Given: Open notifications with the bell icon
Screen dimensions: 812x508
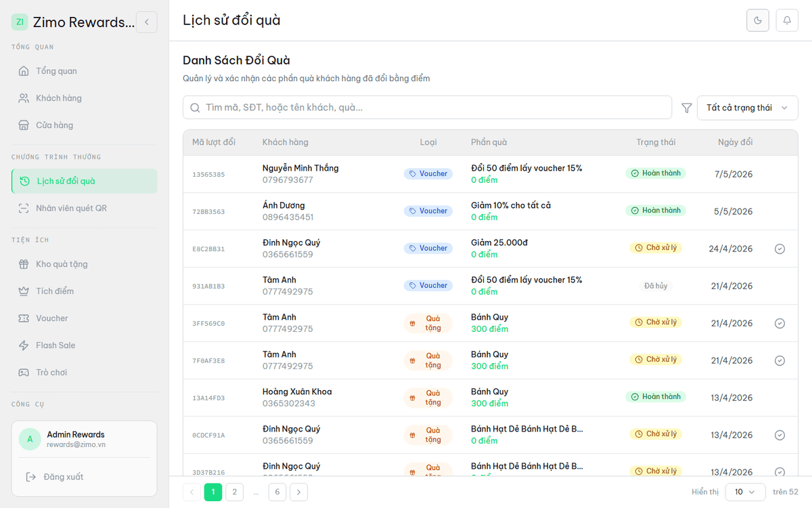Looking at the screenshot, I should pyautogui.click(x=787, y=20).
